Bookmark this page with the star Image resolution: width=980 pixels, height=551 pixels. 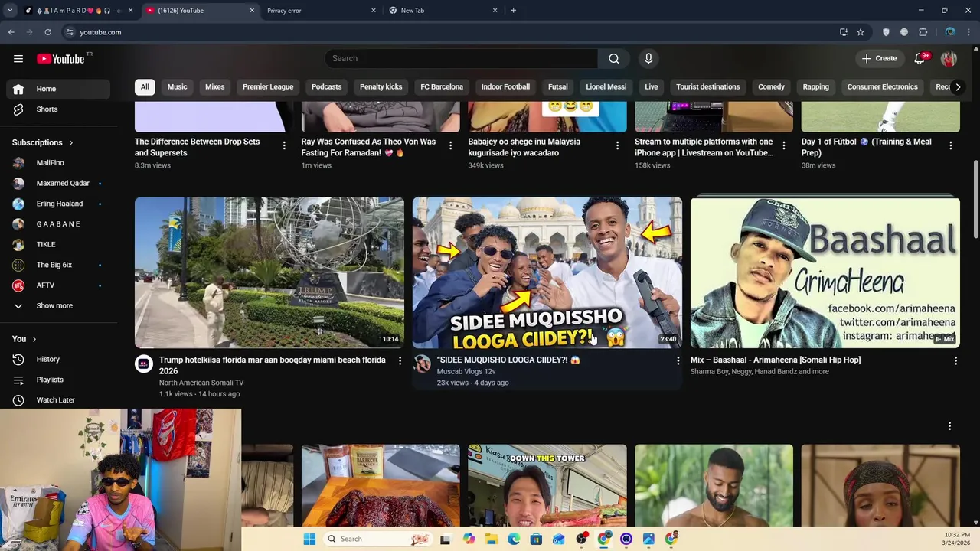861,32
